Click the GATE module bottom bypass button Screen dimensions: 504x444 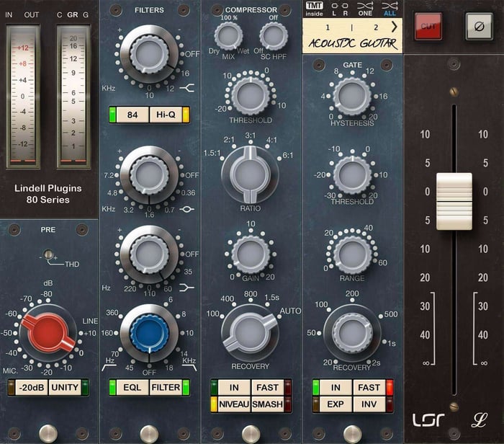pyautogui.click(x=352, y=433)
